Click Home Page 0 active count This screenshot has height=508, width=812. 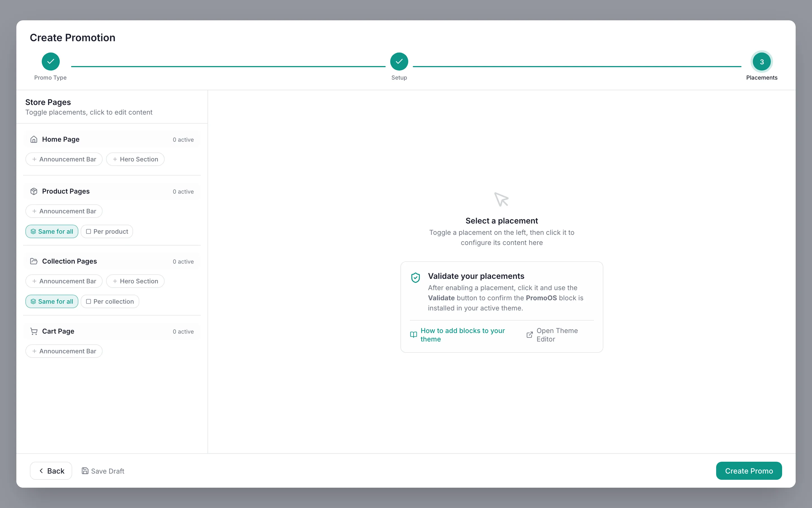pos(183,139)
